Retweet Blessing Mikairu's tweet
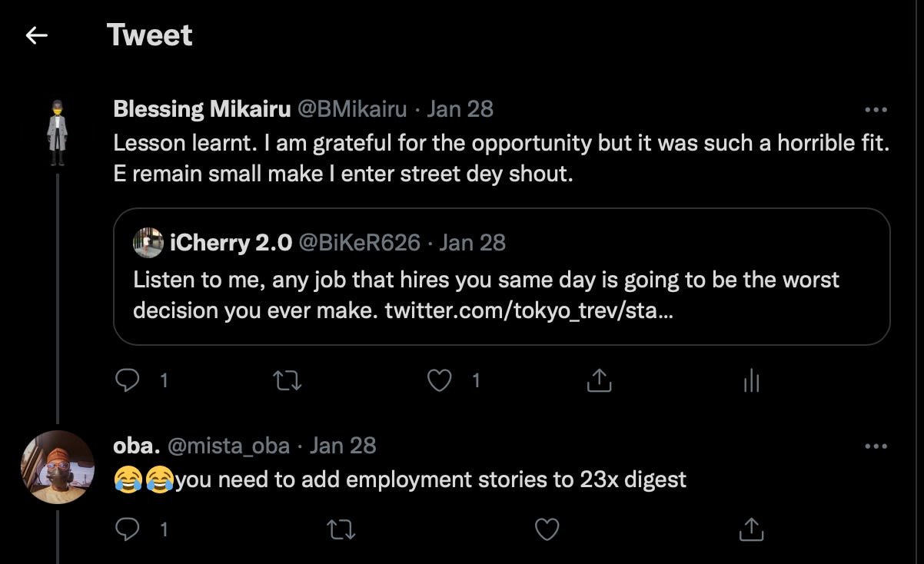The height and width of the screenshot is (564, 924). point(288,380)
